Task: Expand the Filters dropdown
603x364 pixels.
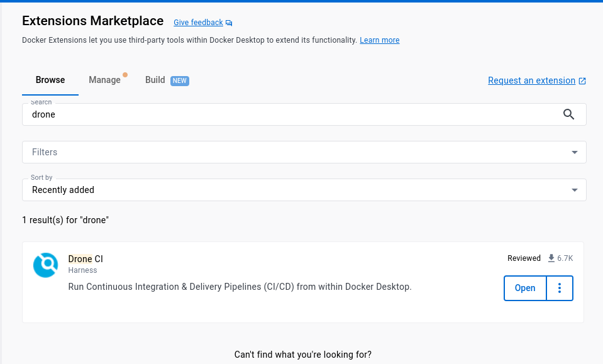Action: [304, 152]
